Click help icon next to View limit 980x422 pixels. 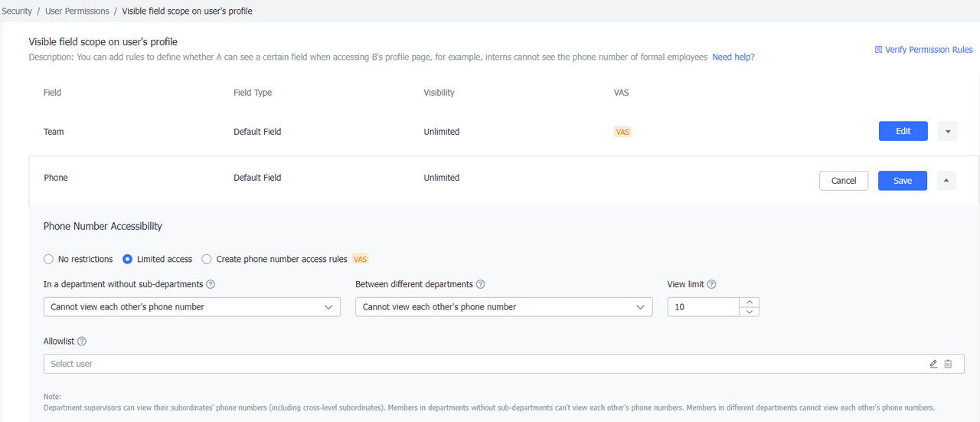tap(711, 284)
